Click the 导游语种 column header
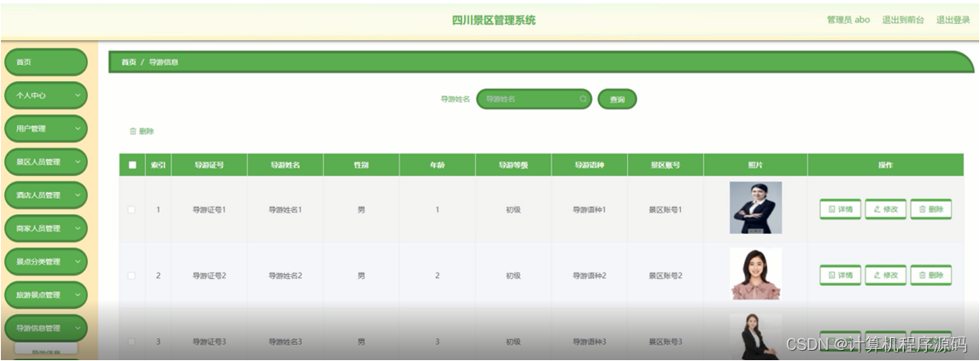The height and width of the screenshot is (361, 980). pyautogui.click(x=590, y=166)
